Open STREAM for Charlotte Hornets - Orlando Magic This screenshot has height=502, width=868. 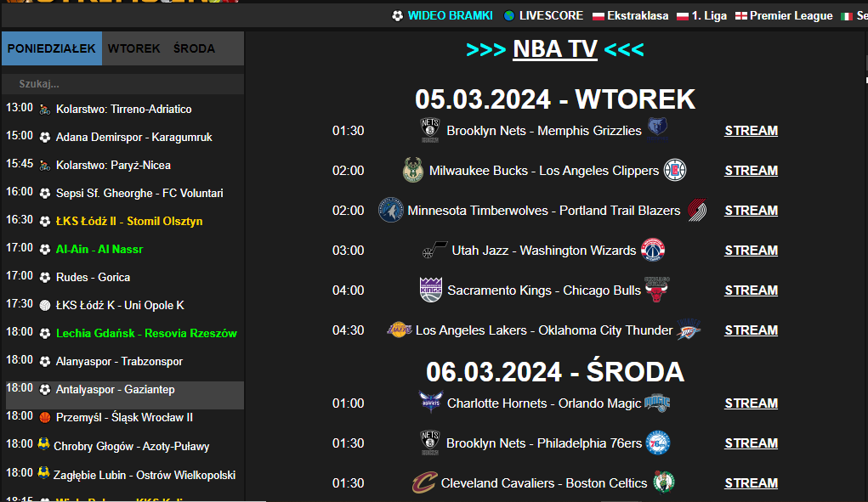[752, 403]
